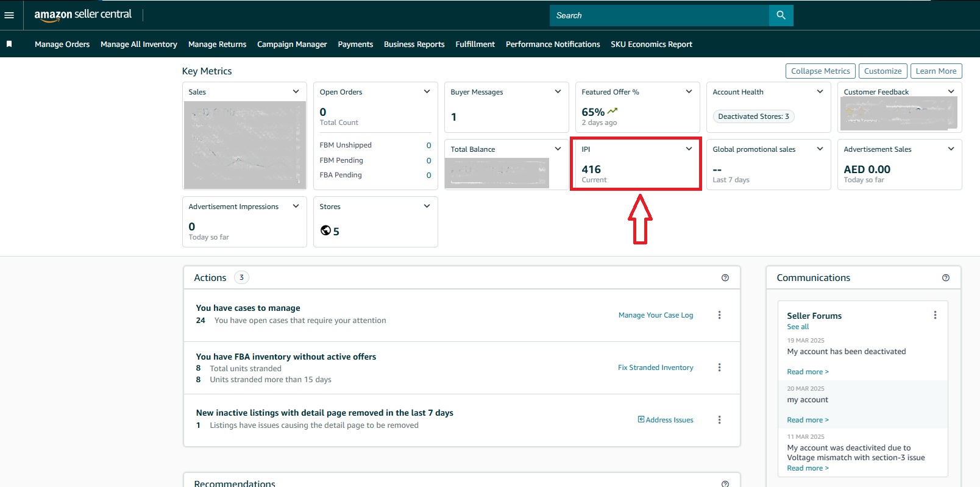
Task: Click the Address Issues external link icon
Action: point(641,419)
